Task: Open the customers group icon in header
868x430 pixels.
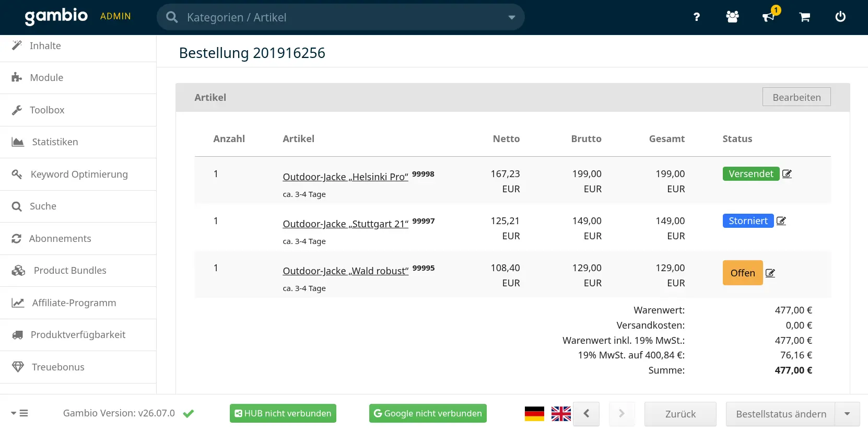Action: point(732,17)
